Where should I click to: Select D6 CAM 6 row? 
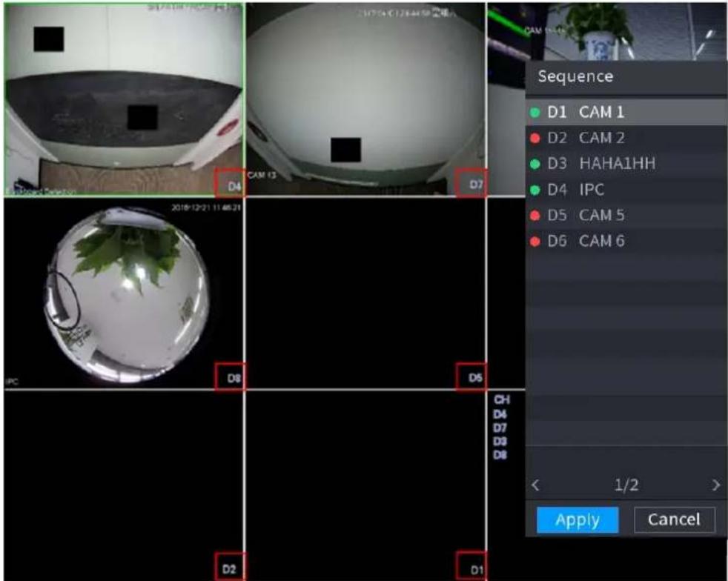626,241
